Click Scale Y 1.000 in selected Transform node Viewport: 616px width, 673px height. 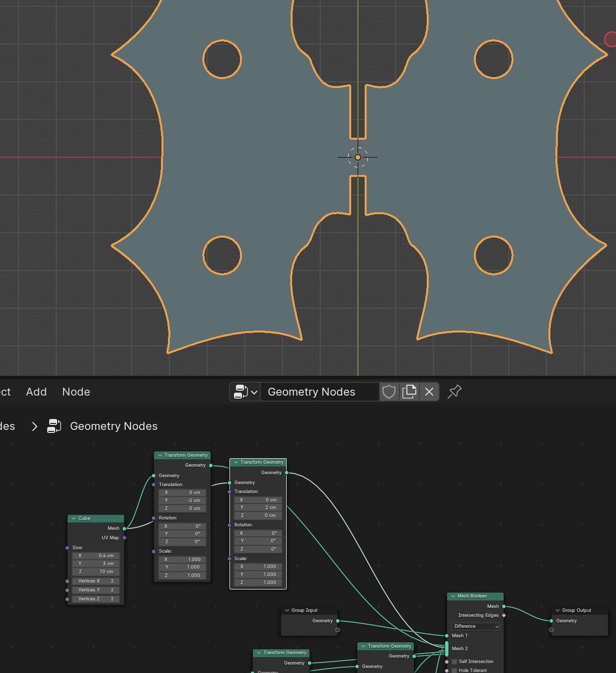pos(258,575)
